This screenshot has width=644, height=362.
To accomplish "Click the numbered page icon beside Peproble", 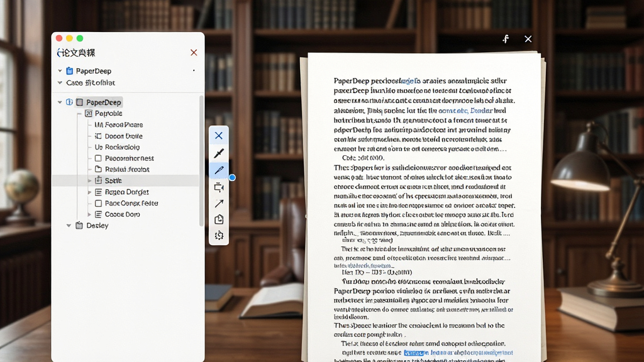I will pos(88,113).
